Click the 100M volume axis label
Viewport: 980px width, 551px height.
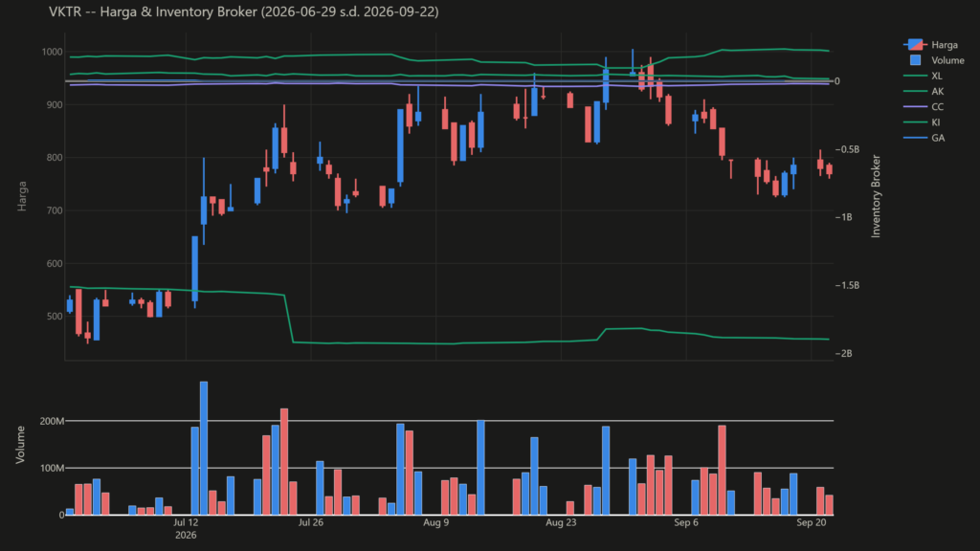pos(52,469)
